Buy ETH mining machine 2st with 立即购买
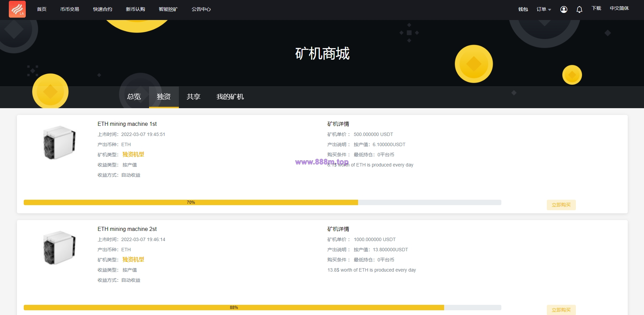This screenshot has height=315, width=644. pyautogui.click(x=561, y=310)
